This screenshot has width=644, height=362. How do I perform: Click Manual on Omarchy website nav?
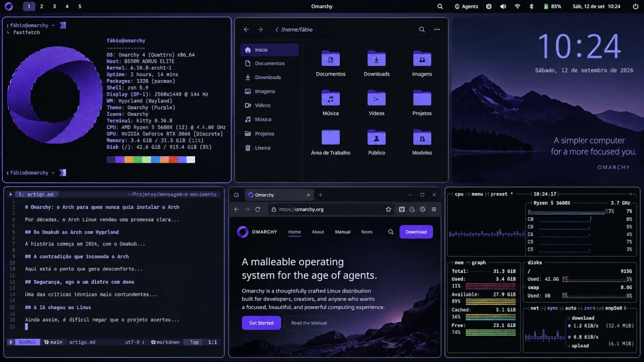(x=343, y=232)
